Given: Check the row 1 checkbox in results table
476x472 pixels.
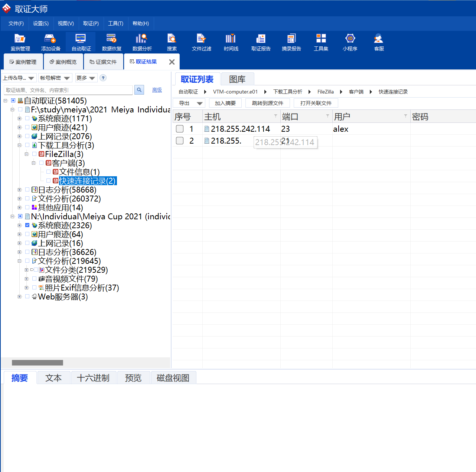Looking at the screenshot, I should [180, 129].
